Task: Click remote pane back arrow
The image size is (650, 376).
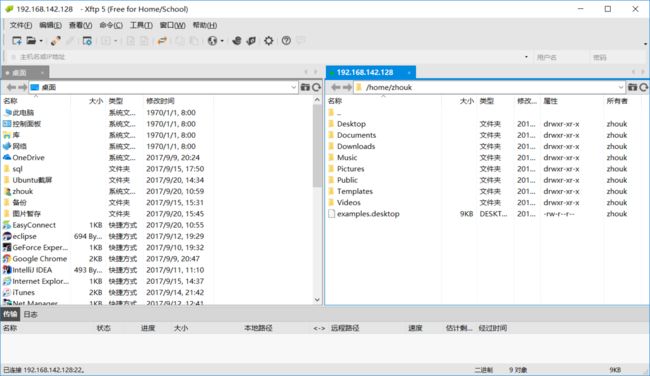Action: (336, 87)
